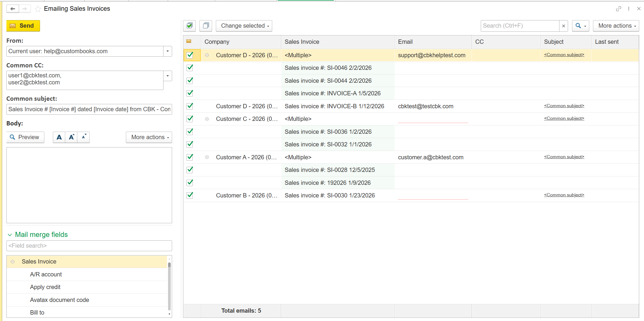Click the Field search input
This screenshot has height=321, width=644.
[89, 246]
